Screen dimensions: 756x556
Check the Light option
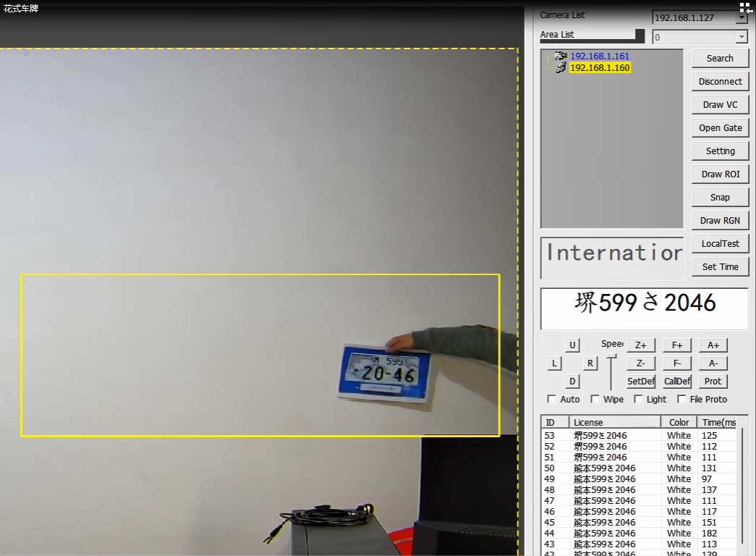point(639,399)
